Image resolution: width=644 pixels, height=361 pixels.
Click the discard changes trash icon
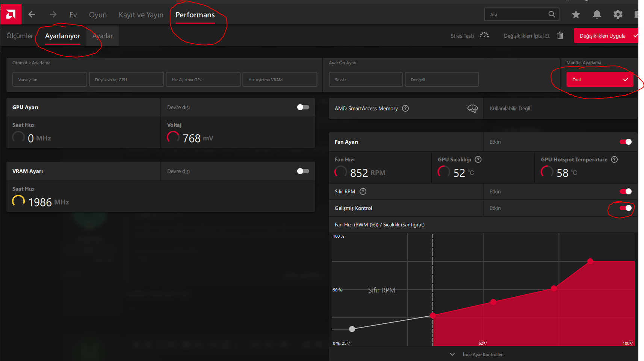[560, 35]
